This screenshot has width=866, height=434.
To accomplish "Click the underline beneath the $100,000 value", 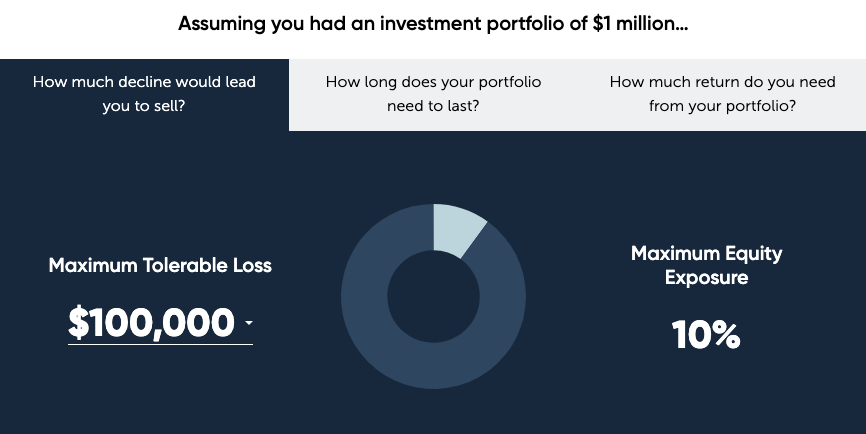I will (x=160, y=344).
